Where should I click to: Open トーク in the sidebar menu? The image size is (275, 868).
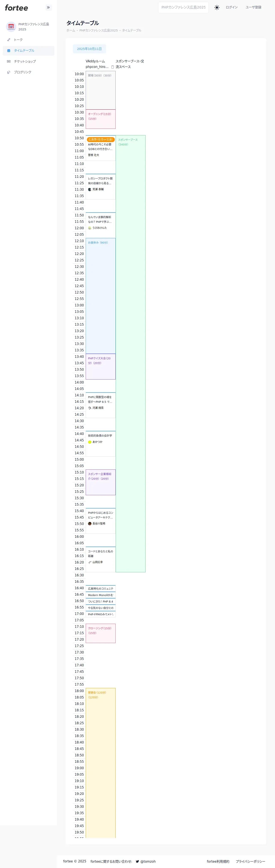pyautogui.click(x=29, y=40)
